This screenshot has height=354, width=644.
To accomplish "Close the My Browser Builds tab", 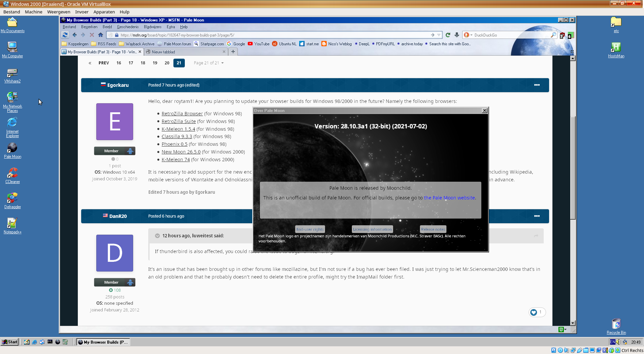I will coord(140,52).
